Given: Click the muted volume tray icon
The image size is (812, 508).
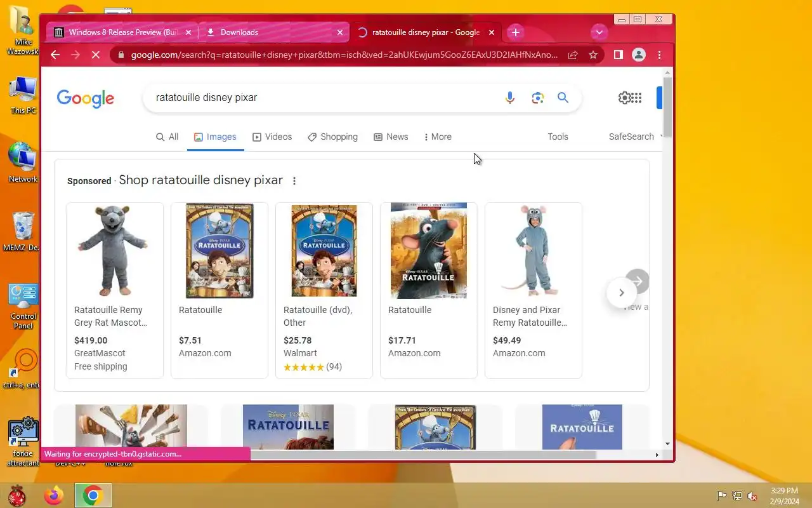Looking at the screenshot, I should (x=752, y=496).
